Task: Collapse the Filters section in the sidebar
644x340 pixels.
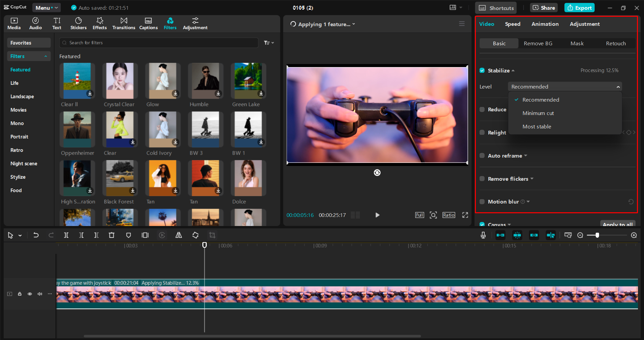Action: click(x=46, y=56)
